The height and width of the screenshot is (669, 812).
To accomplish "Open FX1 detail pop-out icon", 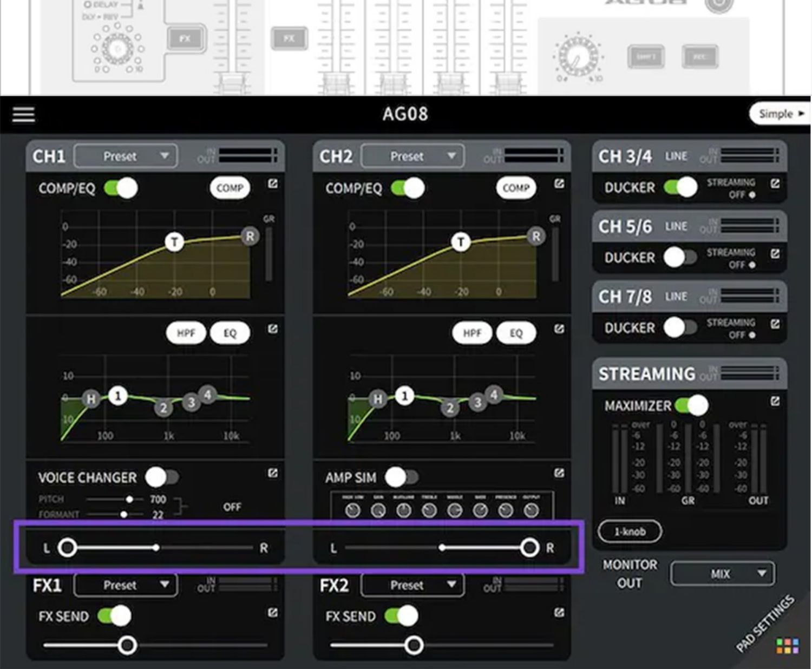I will [273, 612].
